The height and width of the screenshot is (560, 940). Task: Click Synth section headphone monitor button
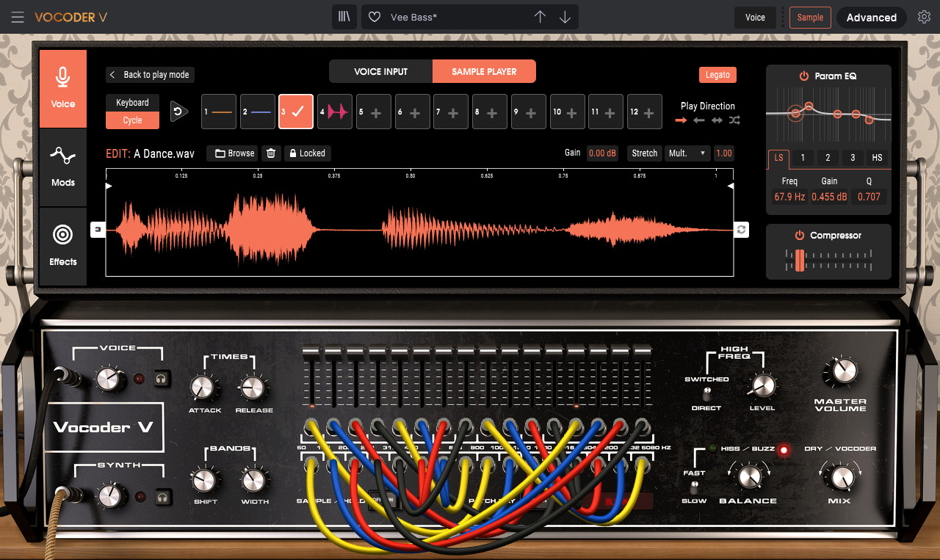pyautogui.click(x=162, y=497)
